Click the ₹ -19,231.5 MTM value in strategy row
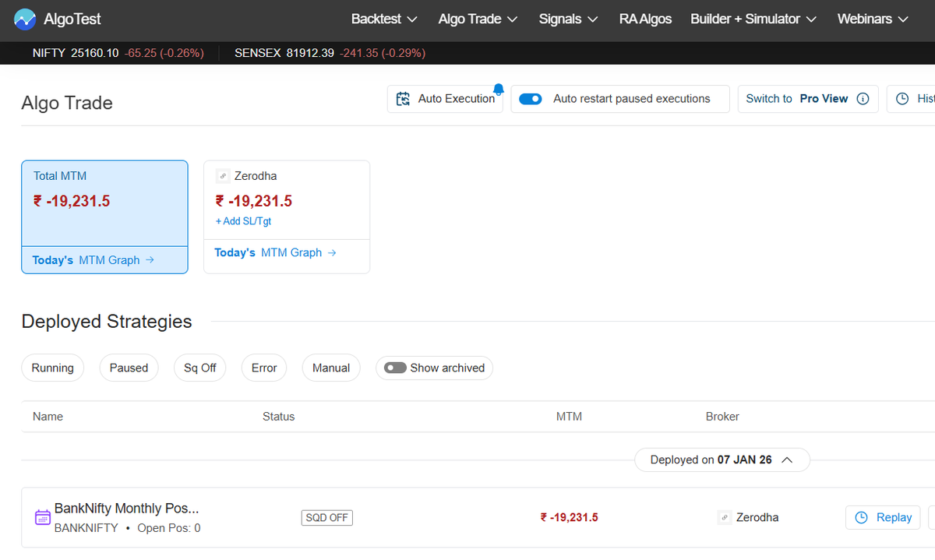 click(569, 517)
